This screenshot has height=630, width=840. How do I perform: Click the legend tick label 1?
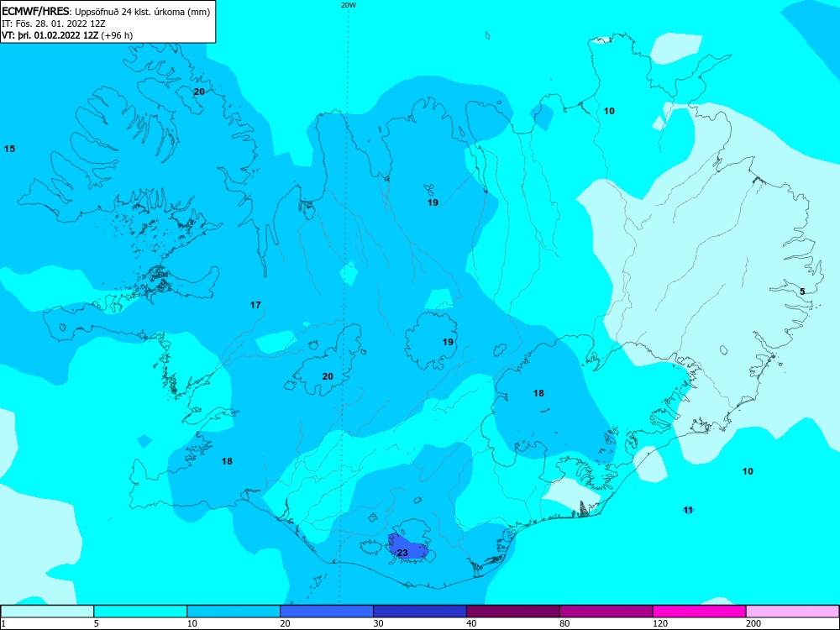point(3,623)
